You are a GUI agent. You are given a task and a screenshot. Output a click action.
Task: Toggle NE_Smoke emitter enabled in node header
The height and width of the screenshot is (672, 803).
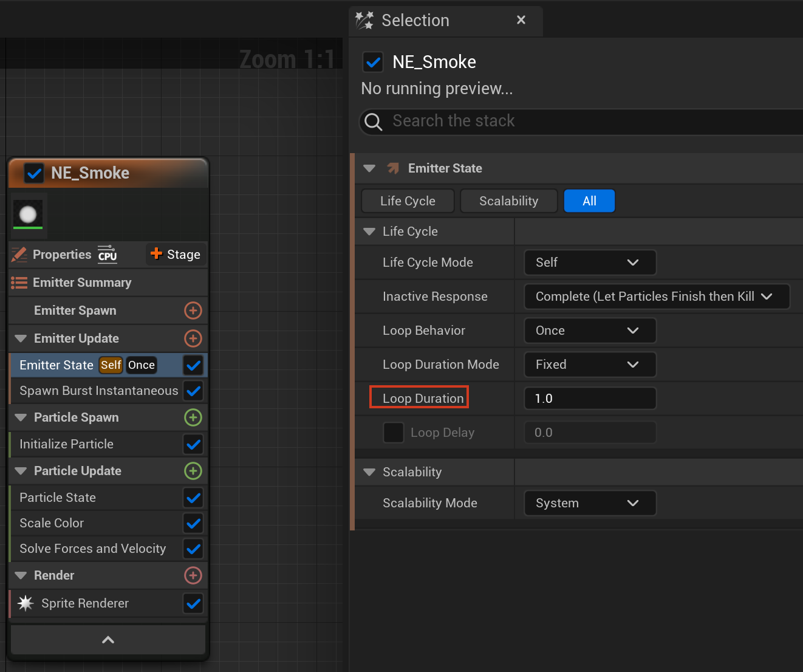(34, 173)
